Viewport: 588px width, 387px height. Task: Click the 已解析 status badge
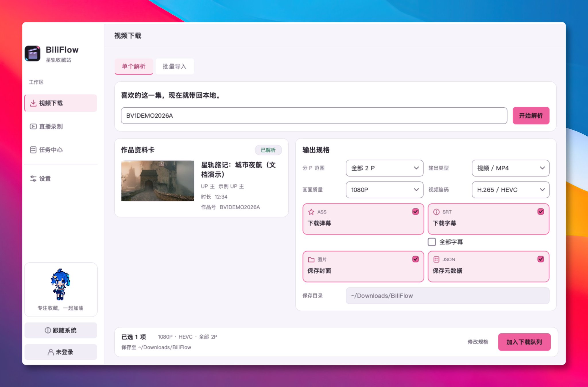point(268,150)
